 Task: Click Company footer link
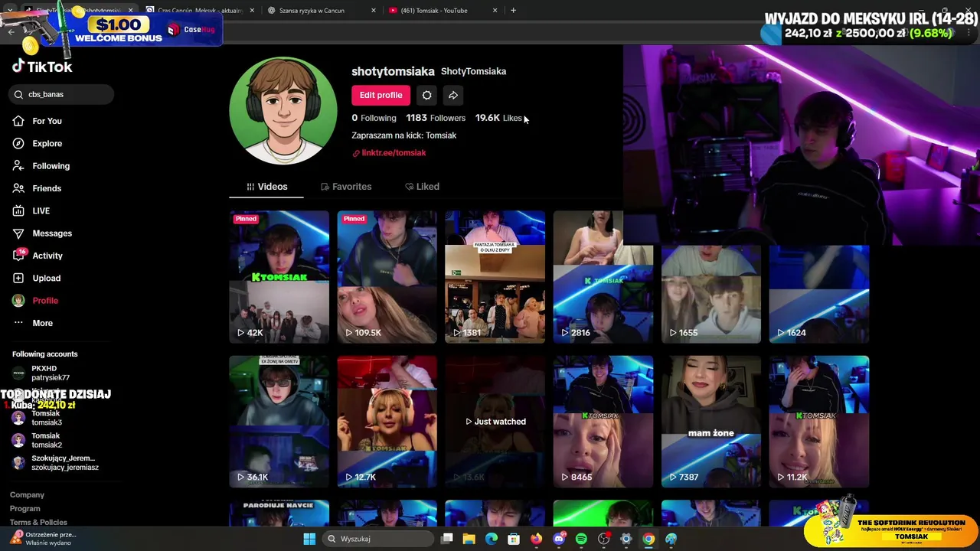click(27, 495)
